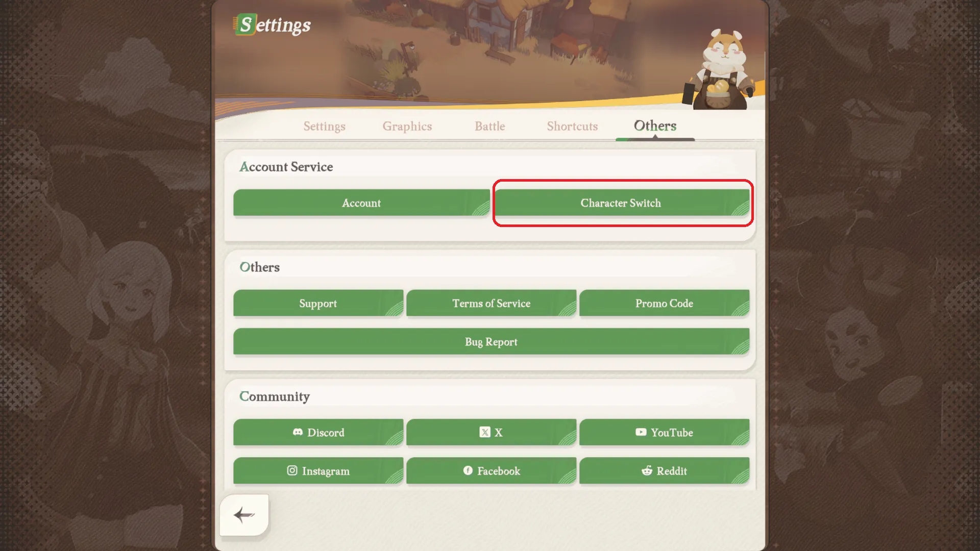Select the Battle tab

click(x=489, y=127)
